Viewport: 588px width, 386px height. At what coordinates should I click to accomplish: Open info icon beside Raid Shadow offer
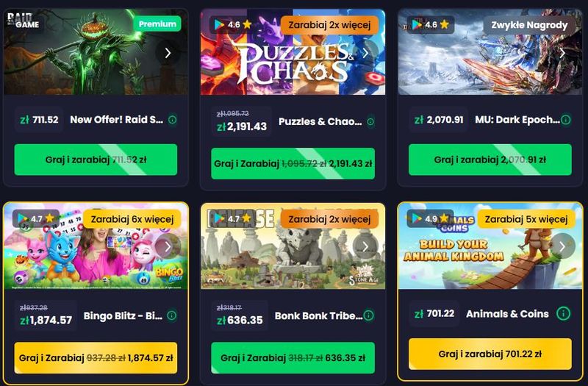173,120
